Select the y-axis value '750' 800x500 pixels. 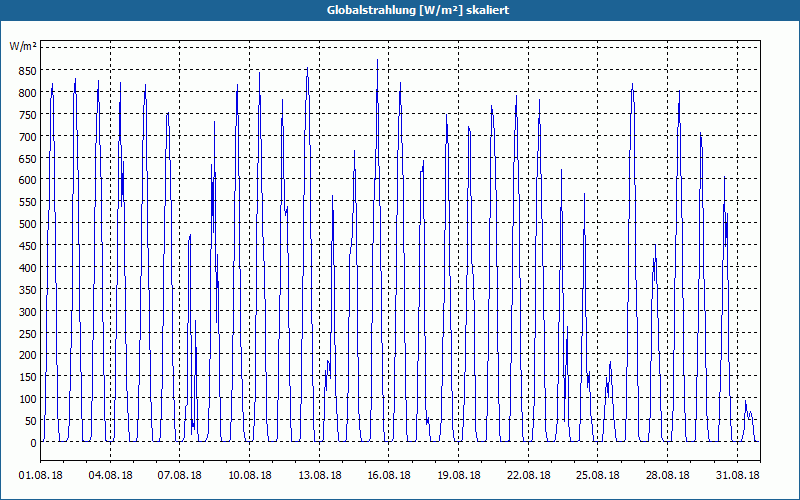[x=28, y=115]
